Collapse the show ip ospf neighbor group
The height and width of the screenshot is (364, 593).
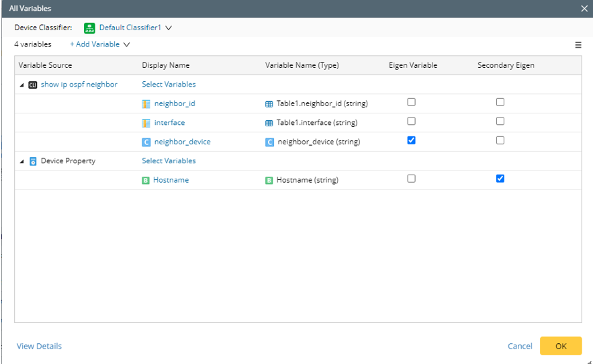click(x=21, y=85)
